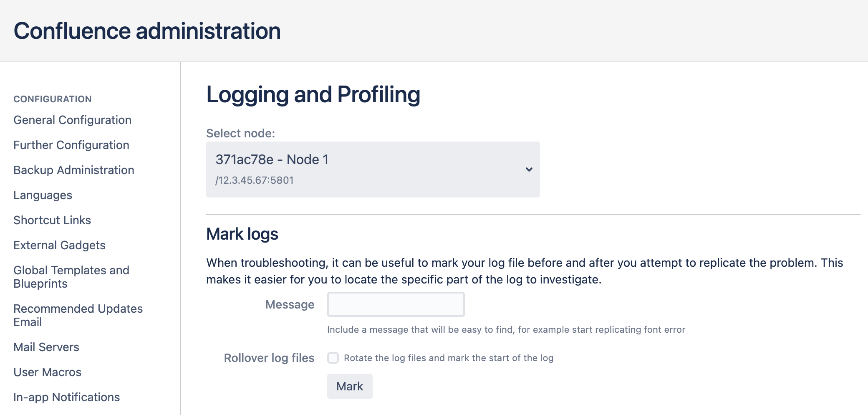
Task: Open Mail Servers configuration
Action: [x=46, y=347]
